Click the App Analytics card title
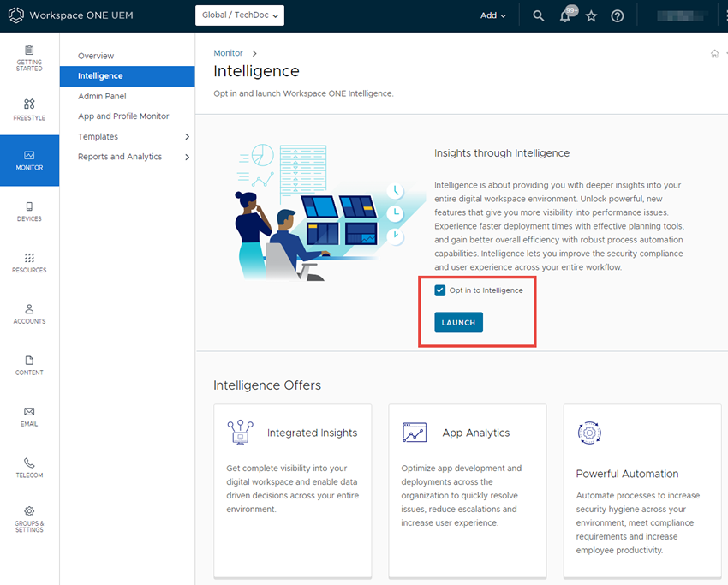This screenshot has height=585, width=728. 476,433
